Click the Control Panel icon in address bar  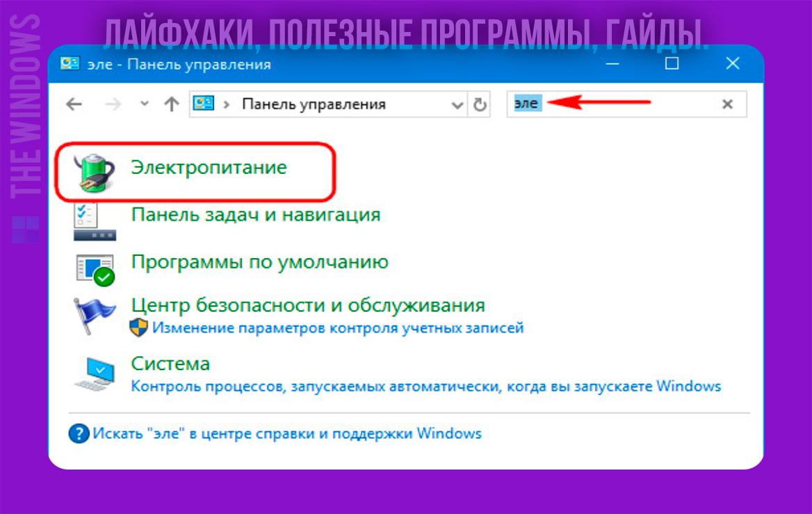(x=204, y=103)
